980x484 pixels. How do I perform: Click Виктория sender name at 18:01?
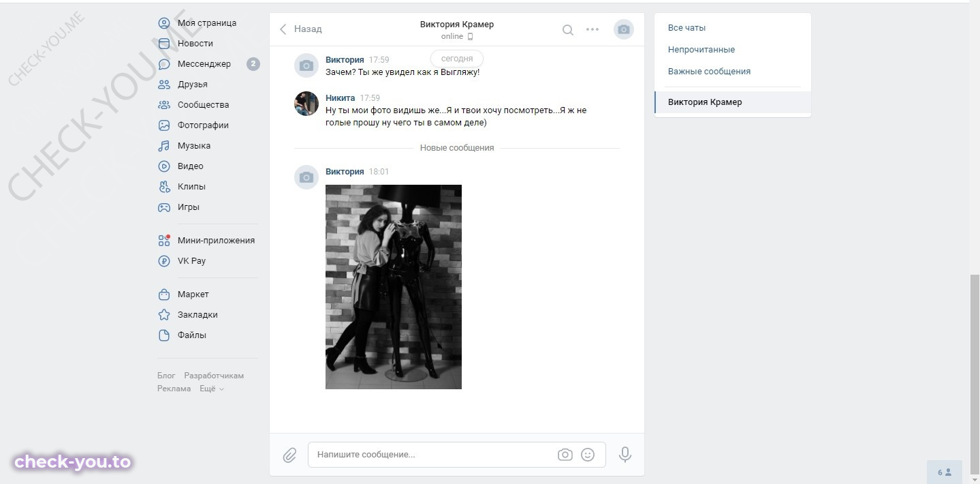pos(345,172)
